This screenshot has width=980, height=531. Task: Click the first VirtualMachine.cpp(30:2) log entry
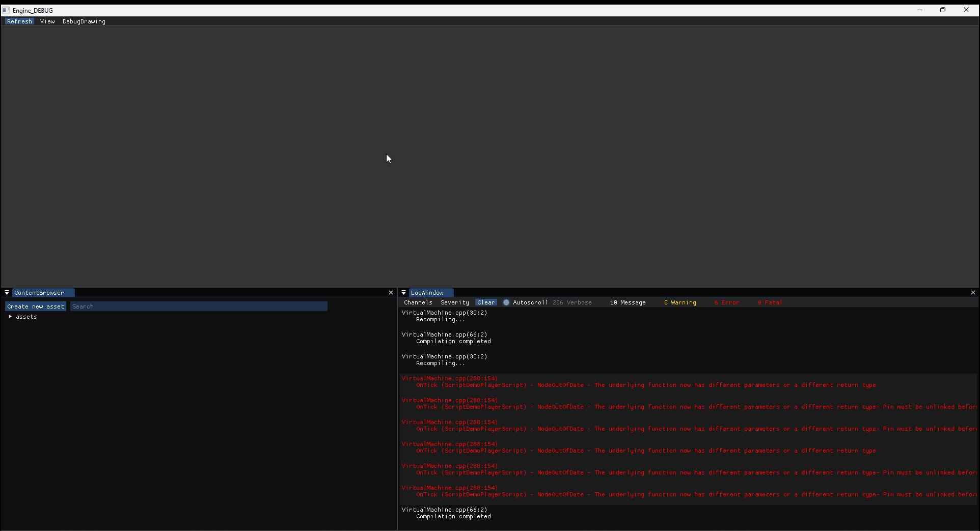[x=444, y=313]
